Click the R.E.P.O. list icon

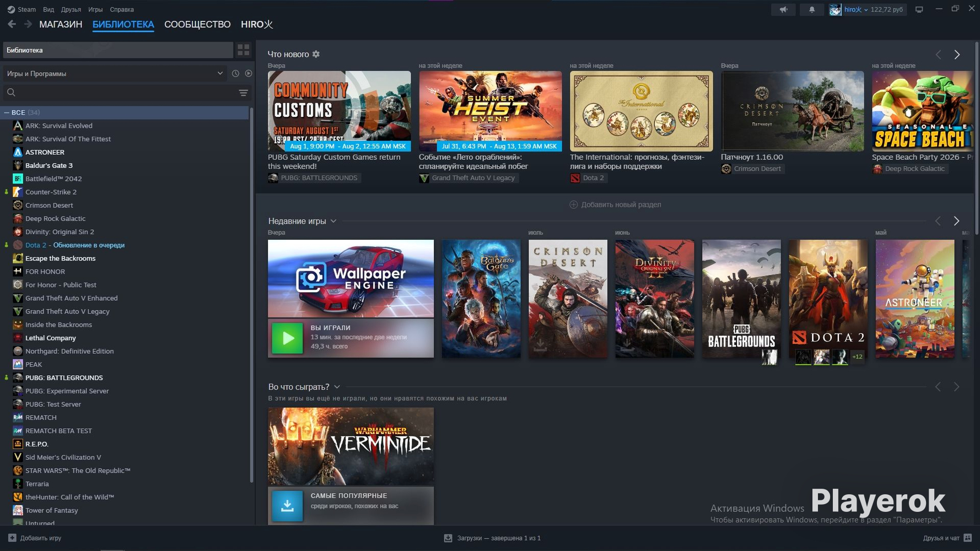point(18,444)
